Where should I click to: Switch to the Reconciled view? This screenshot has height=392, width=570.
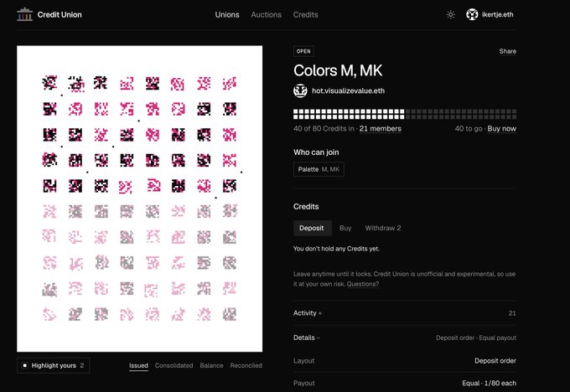pyautogui.click(x=246, y=365)
